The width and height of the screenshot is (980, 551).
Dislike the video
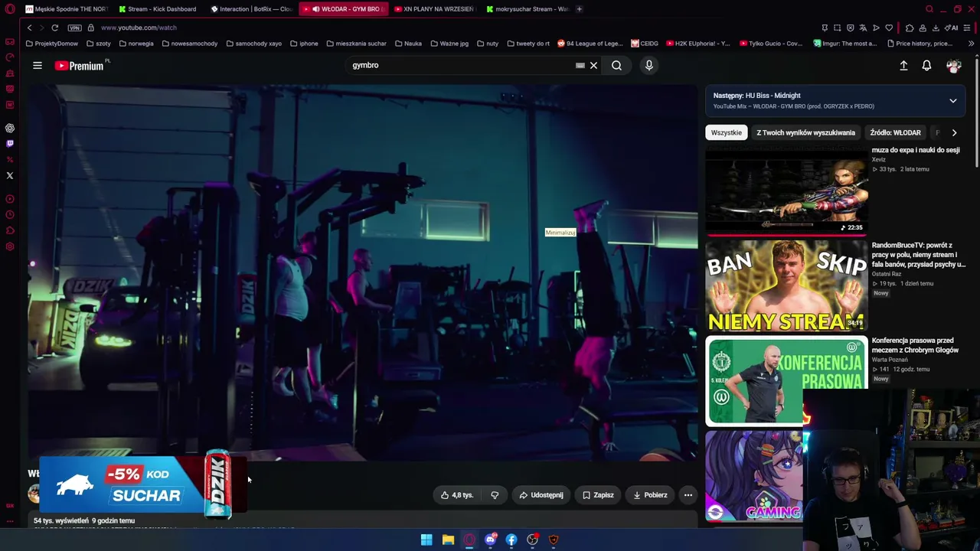495,495
